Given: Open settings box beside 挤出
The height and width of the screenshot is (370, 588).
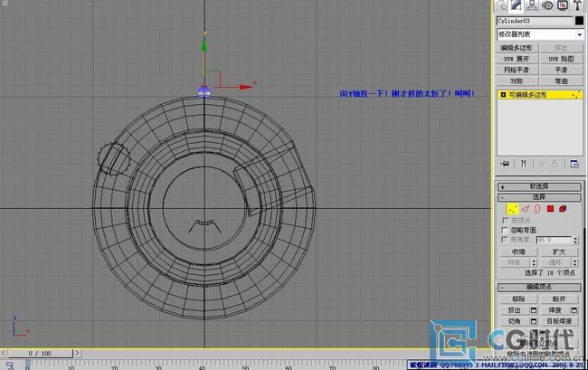Looking at the screenshot, I should click(x=533, y=310).
